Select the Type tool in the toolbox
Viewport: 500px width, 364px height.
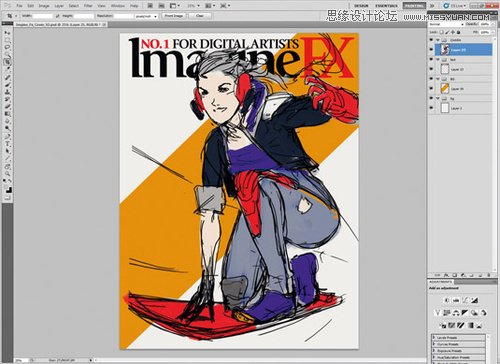point(7,143)
